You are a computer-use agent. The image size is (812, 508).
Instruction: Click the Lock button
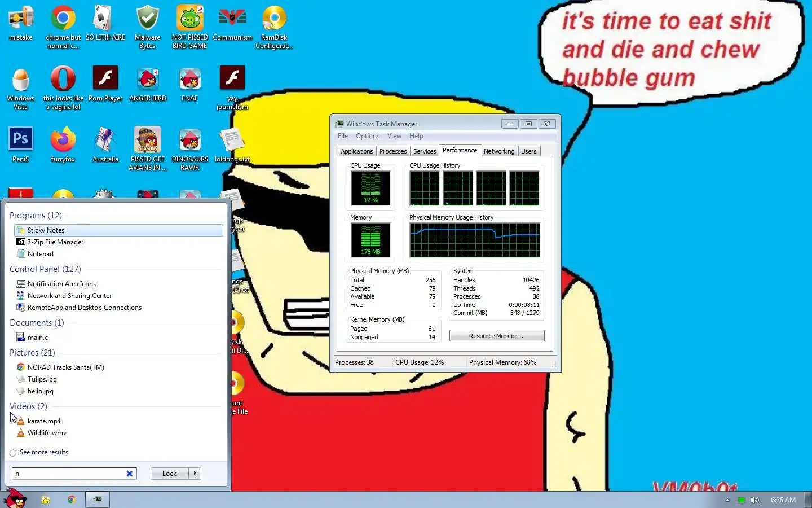point(170,474)
